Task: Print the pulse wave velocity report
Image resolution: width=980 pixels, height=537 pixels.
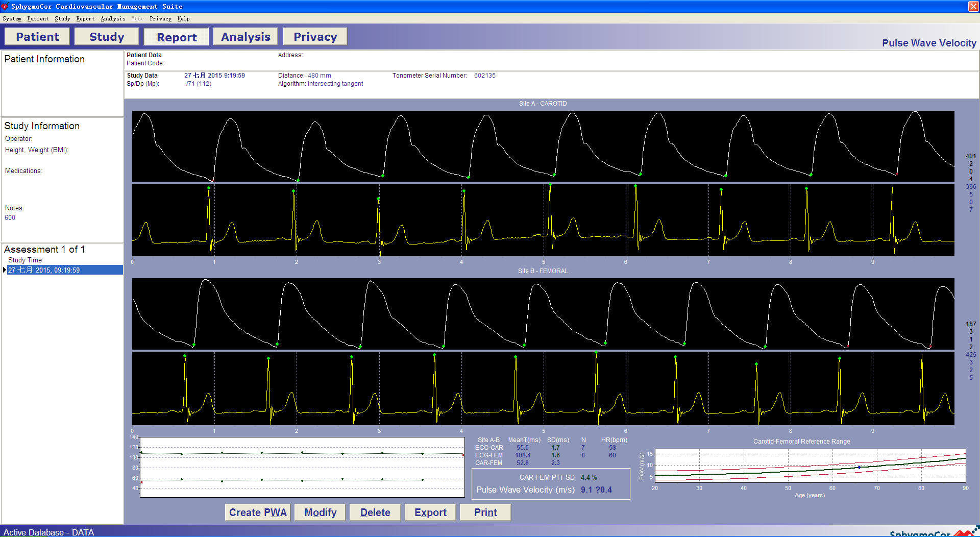Action: (485, 512)
